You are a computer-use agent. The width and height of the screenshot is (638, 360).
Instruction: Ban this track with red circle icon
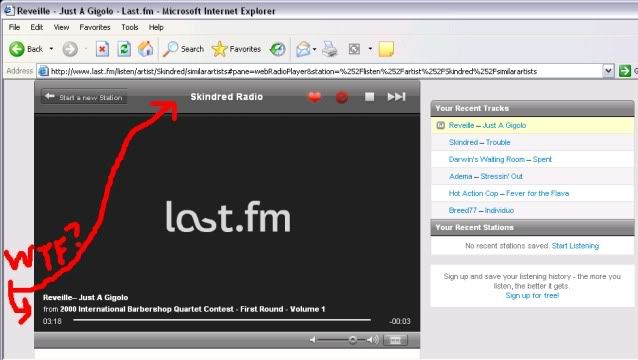[x=342, y=97]
